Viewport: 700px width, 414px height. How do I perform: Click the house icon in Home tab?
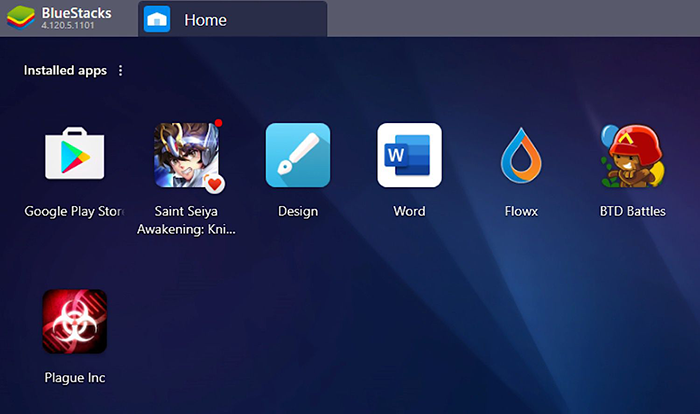(157, 19)
